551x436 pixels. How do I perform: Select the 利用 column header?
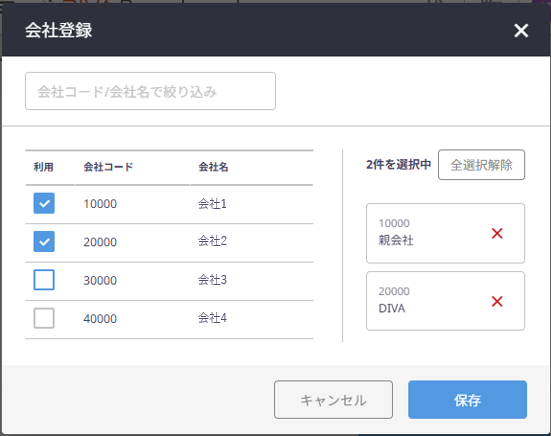pyautogui.click(x=43, y=167)
